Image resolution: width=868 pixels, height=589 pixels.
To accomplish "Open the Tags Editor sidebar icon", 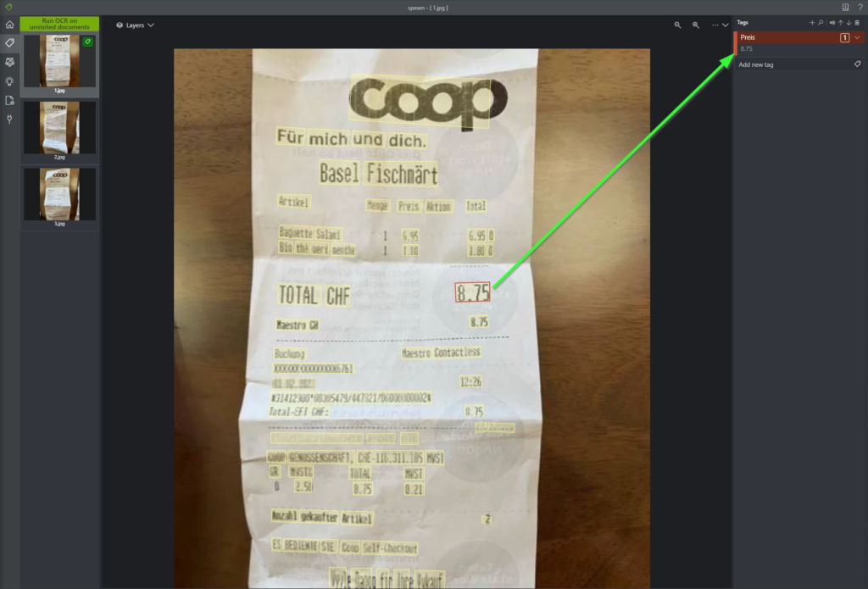I will point(9,42).
